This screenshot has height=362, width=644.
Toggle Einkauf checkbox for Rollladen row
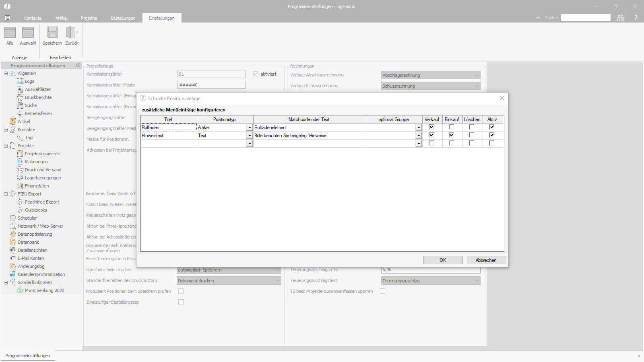[452, 127]
